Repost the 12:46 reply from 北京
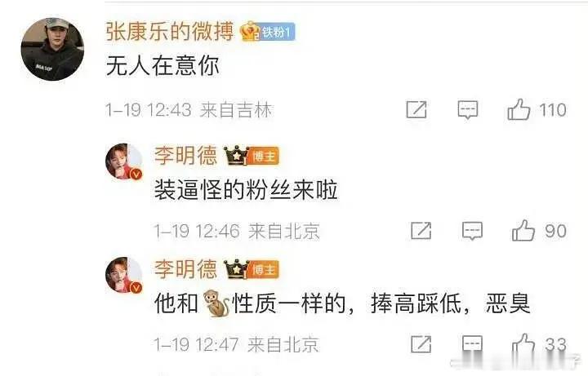 (x=421, y=231)
